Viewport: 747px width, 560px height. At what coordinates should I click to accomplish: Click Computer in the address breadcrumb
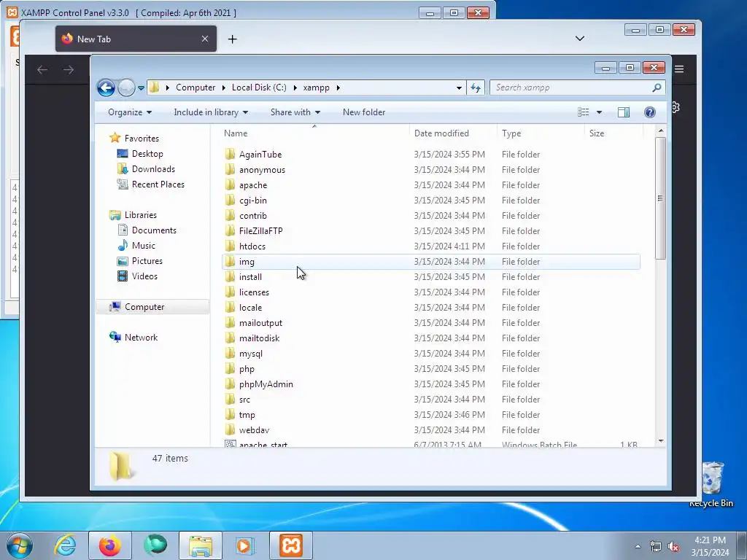(x=196, y=87)
